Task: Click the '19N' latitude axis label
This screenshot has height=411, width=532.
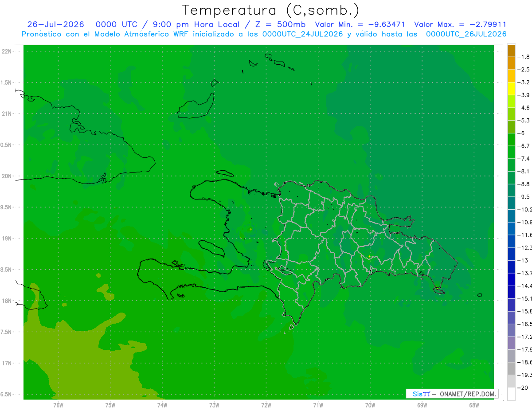Action: (7, 239)
